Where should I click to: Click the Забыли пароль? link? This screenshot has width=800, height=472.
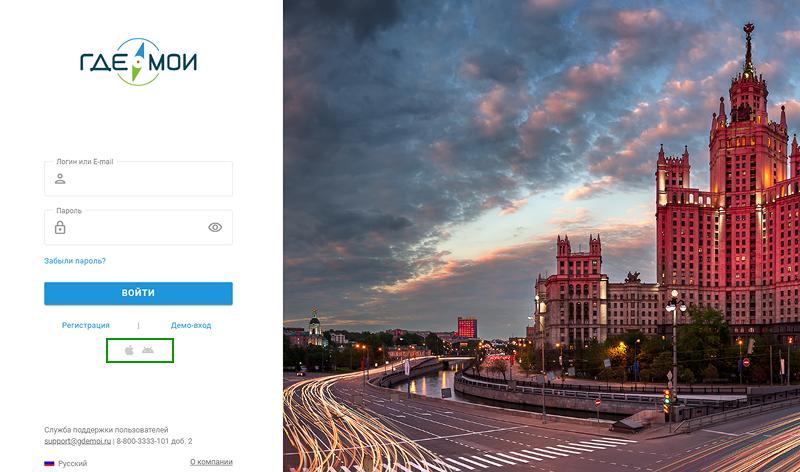point(75,261)
